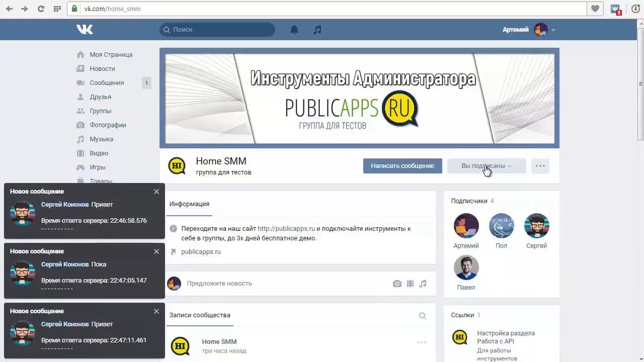Click the Поиск search field

217,30
